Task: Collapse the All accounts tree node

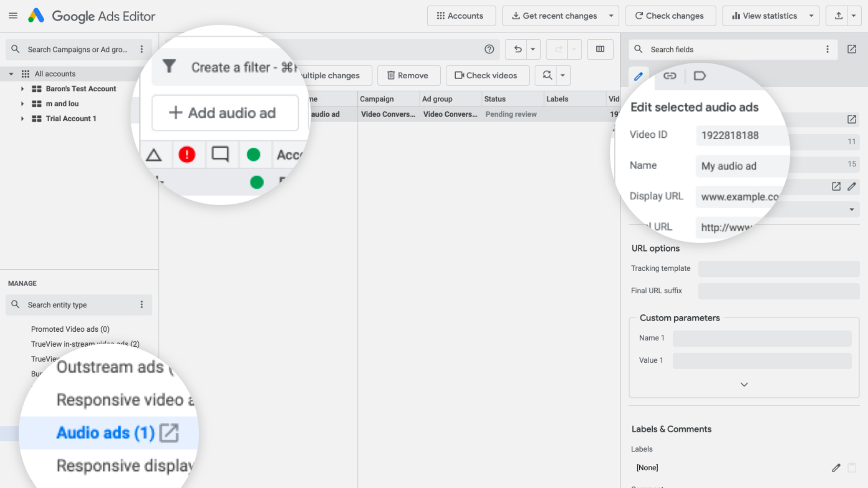Action: 10,73
